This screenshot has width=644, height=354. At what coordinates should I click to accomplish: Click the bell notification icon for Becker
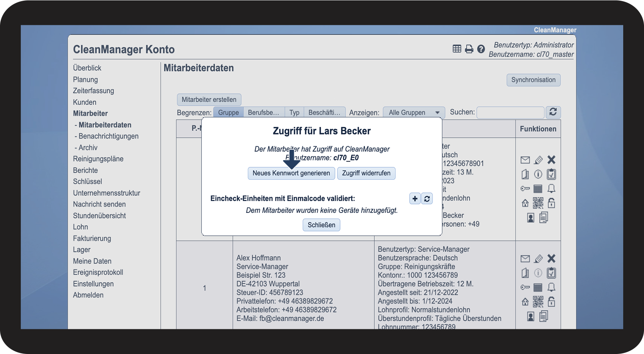[551, 188]
